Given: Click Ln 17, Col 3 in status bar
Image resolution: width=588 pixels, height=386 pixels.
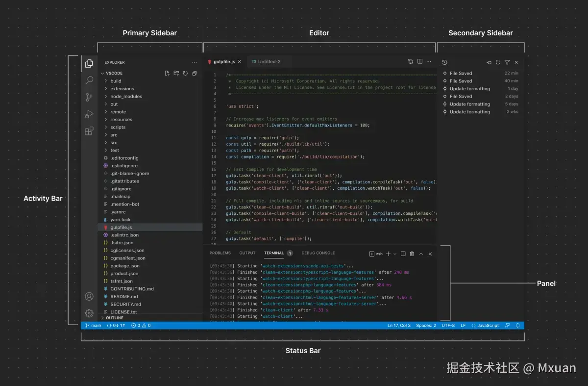Looking at the screenshot, I should (x=399, y=325).
